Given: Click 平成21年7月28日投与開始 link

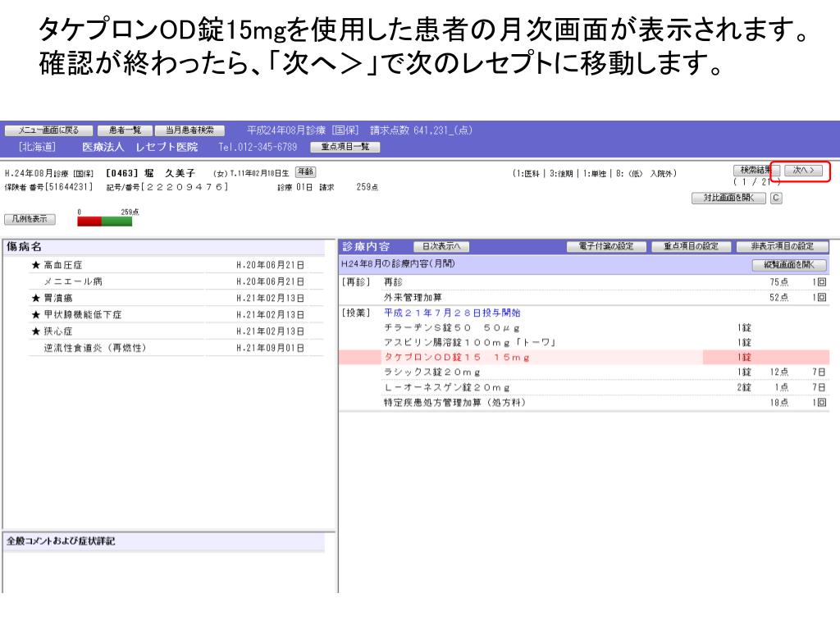Looking at the screenshot, I should click(451, 313).
